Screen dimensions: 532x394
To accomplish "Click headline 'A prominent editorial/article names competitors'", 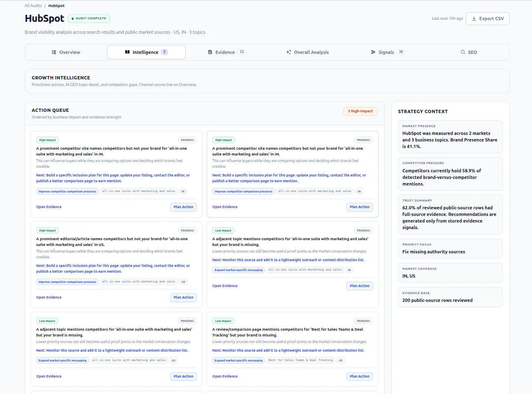I will pos(112,242).
